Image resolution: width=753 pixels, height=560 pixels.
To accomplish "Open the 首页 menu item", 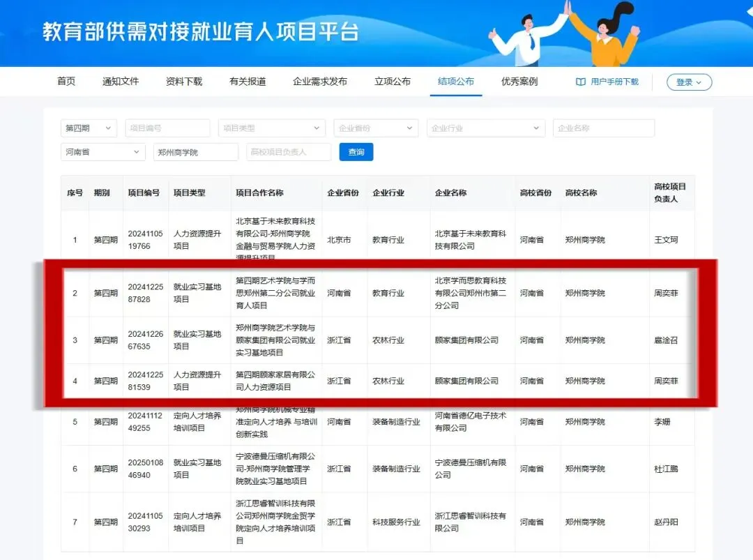I will [66, 81].
